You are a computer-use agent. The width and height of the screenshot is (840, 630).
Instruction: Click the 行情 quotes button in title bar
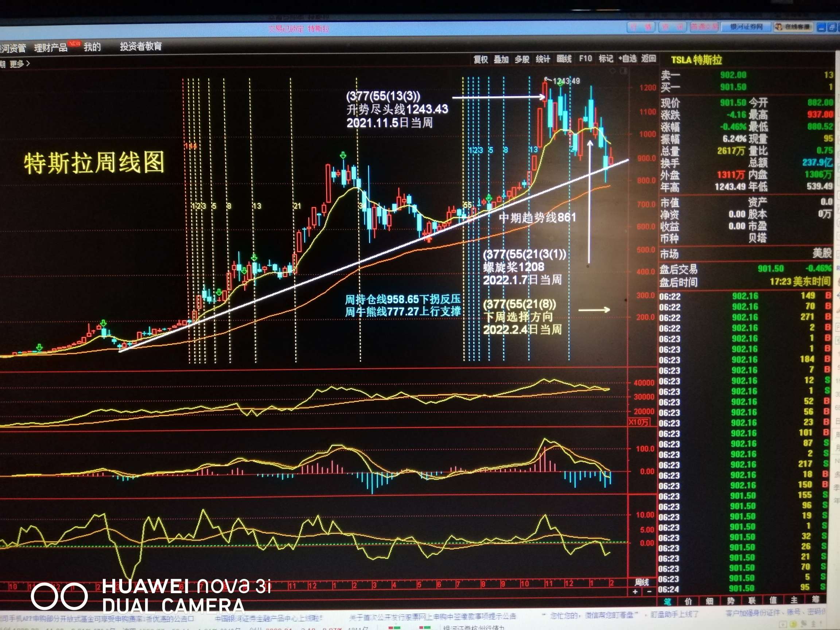(x=641, y=27)
